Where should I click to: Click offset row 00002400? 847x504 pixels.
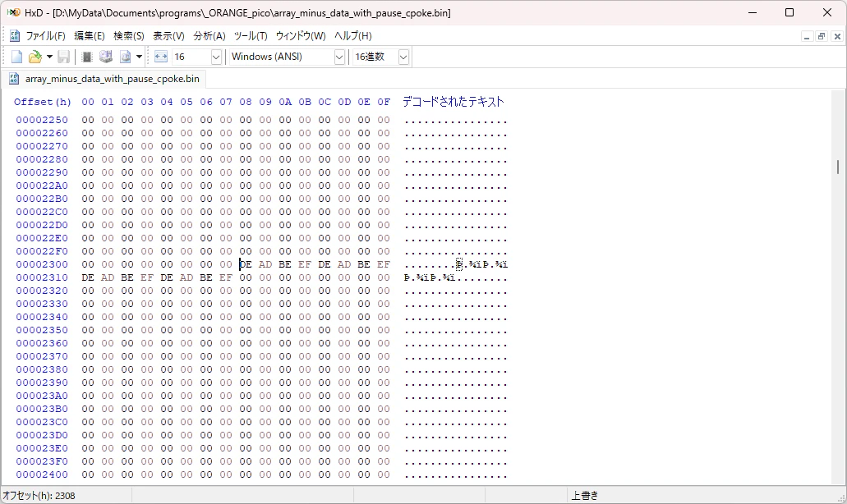(x=42, y=474)
